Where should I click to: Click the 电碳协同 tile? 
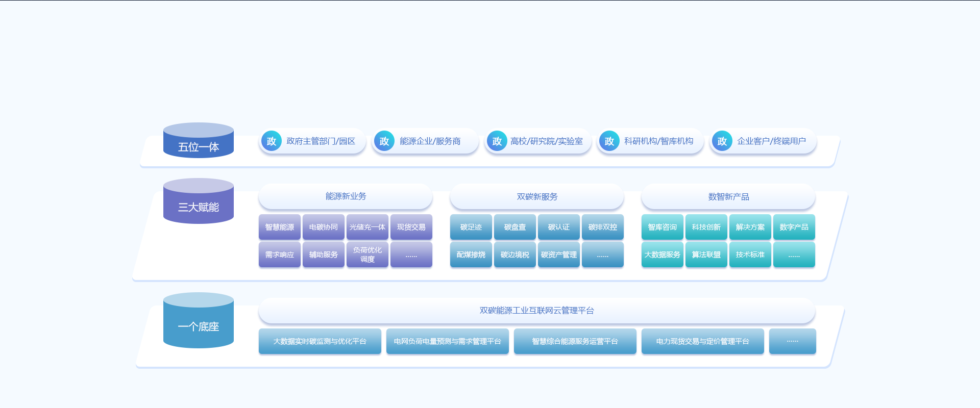tap(324, 227)
